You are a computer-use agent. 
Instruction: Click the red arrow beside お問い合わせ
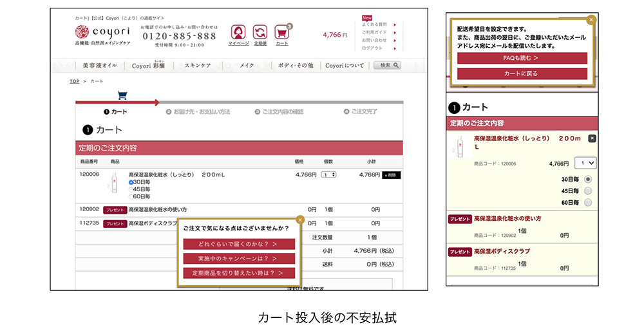coord(395,41)
